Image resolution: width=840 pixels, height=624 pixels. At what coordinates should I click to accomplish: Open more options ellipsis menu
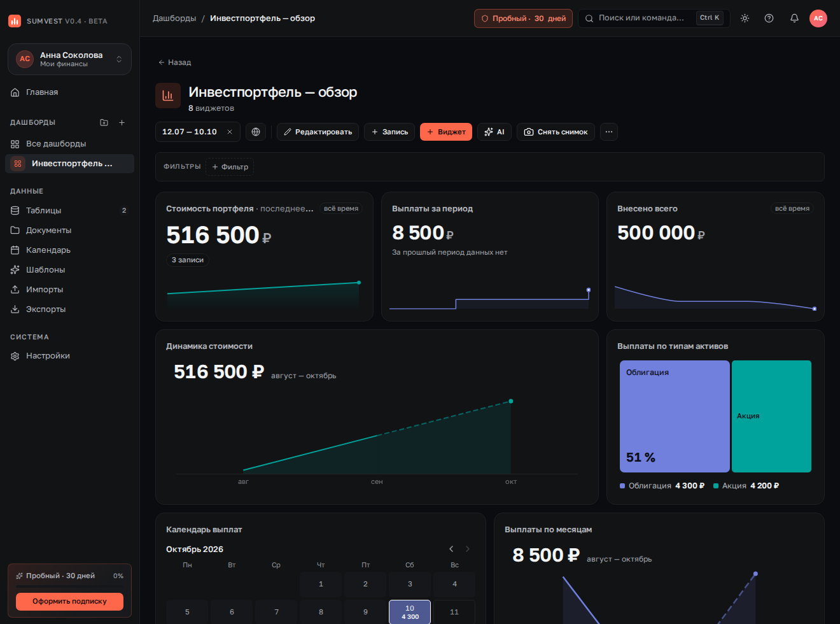(609, 132)
